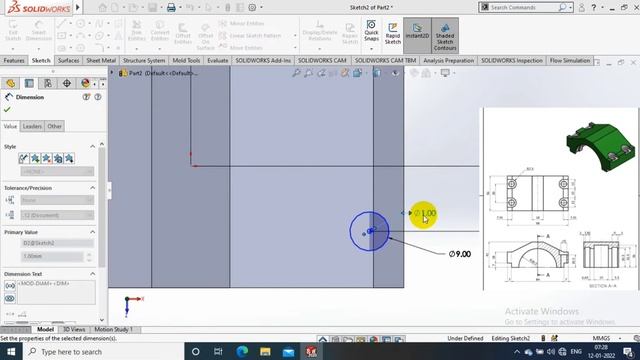Toggle the Instant2D button
Viewport: 640px width, 360px height.
[417, 36]
